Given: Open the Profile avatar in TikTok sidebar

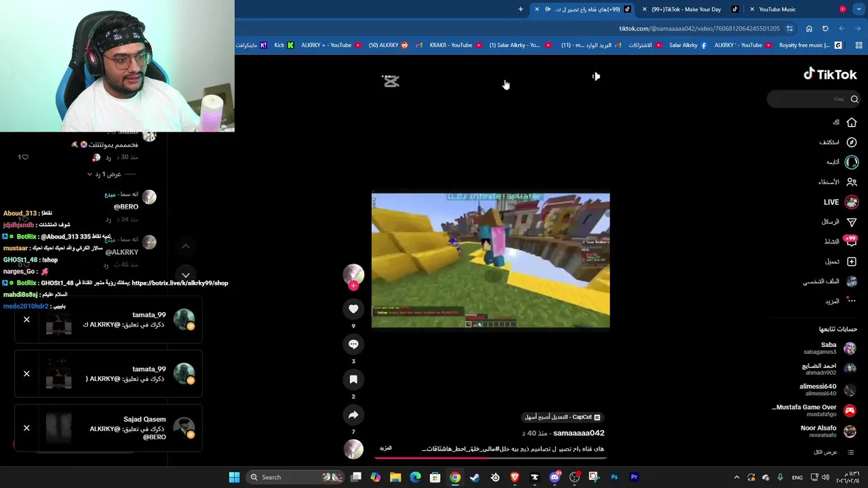Looking at the screenshot, I should (x=852, y=281).
